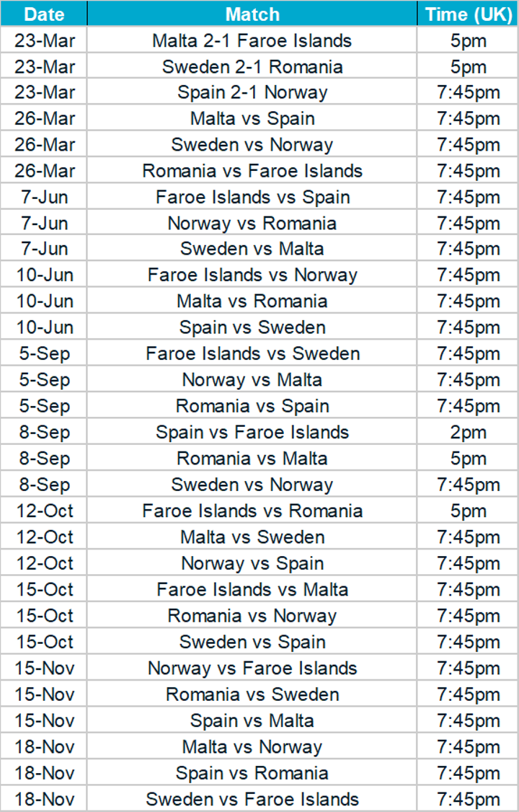Click the Romania vs Faroe Islands match
Screen dimensions: 519x812
(252, 171)
